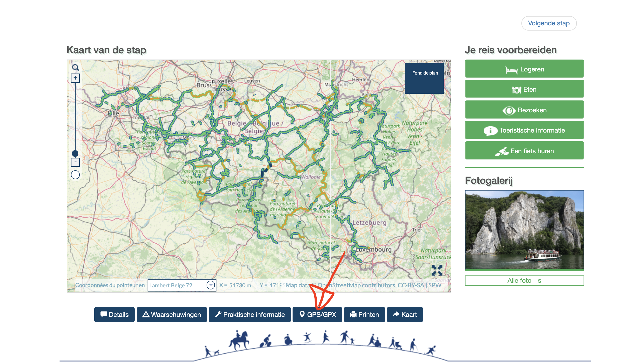Click the circle button below the zoom slider
This screenshot has width=640, height=364.
tap(75, 175)
